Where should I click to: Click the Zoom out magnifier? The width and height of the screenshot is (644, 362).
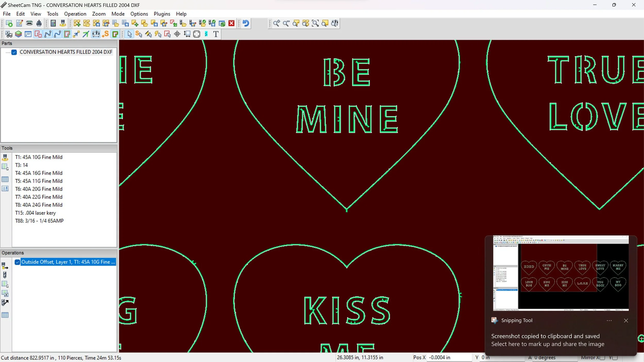(286, 23)
